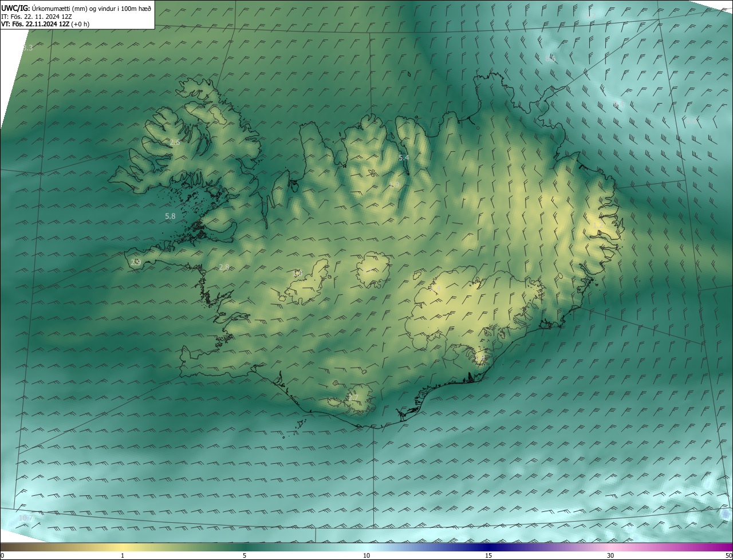Click the 2.9 value on the Snæfellsnes tip
733x560 pixels.
(136, 262)
